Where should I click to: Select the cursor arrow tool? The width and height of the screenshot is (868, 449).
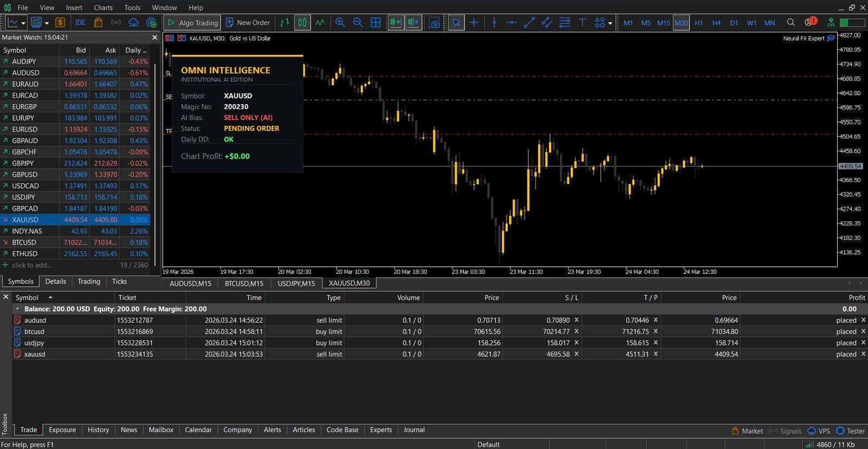pyautogui.click(x=456, y=23)
